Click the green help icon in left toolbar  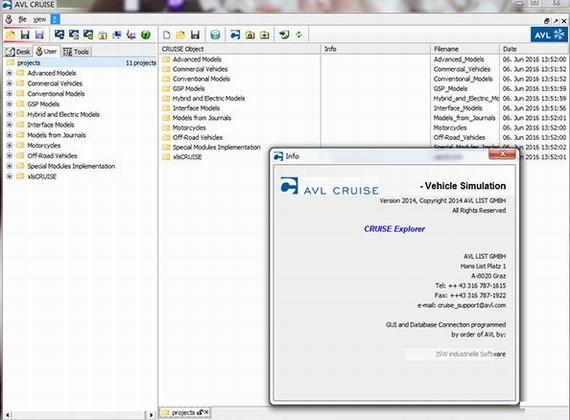[x=146, y=35]
